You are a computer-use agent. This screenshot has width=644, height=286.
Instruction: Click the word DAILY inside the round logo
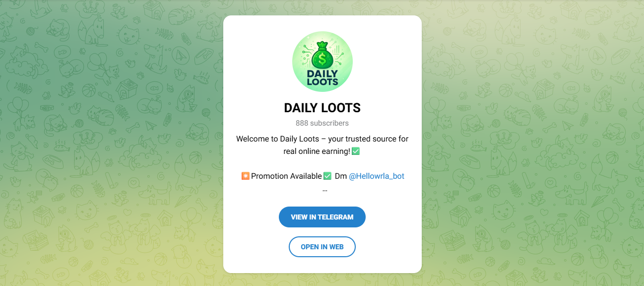pos(322,74)
